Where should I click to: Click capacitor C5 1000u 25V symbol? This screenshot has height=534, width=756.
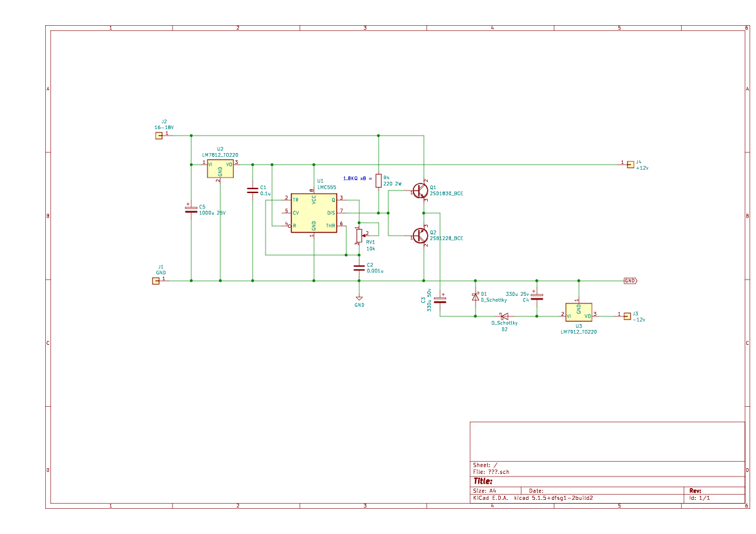(191, 211)
